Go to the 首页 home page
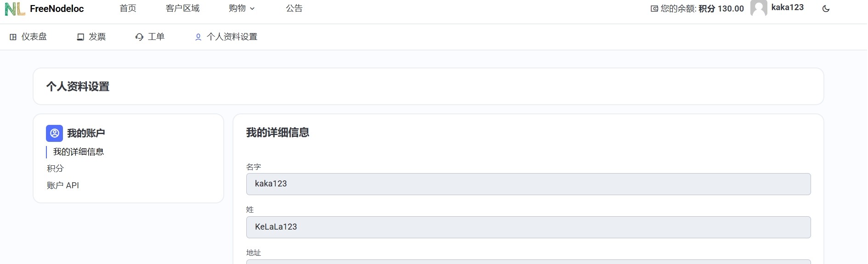The width and height of the screenshot is (868, 264). [128, 8]
